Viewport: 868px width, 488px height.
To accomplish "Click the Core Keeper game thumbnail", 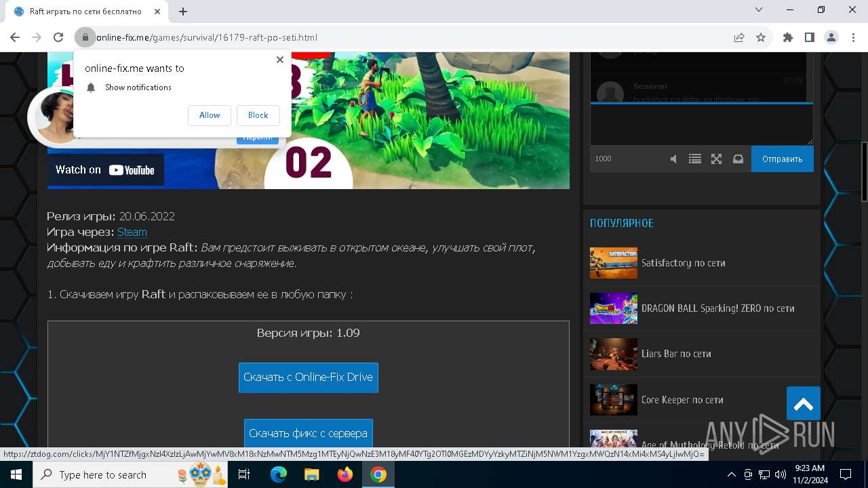I will click(614, 400).
